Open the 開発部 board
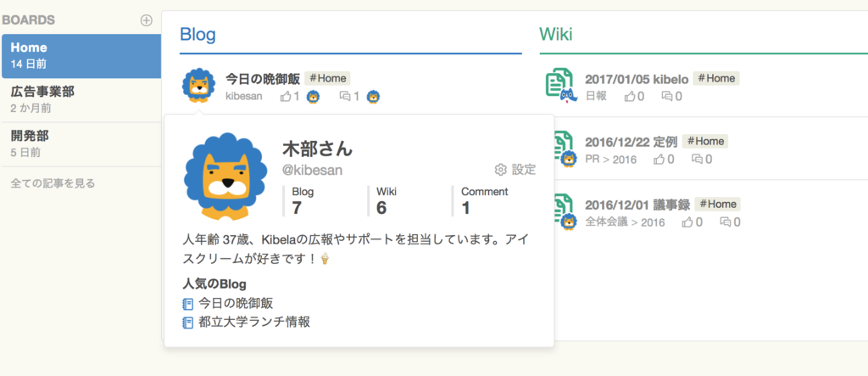This screenshot has height=376, width=868. coord(81,144)
